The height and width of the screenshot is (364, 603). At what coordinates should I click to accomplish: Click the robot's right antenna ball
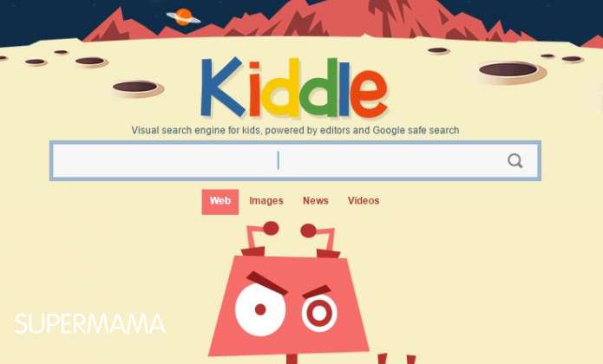(x=308, y=231)
